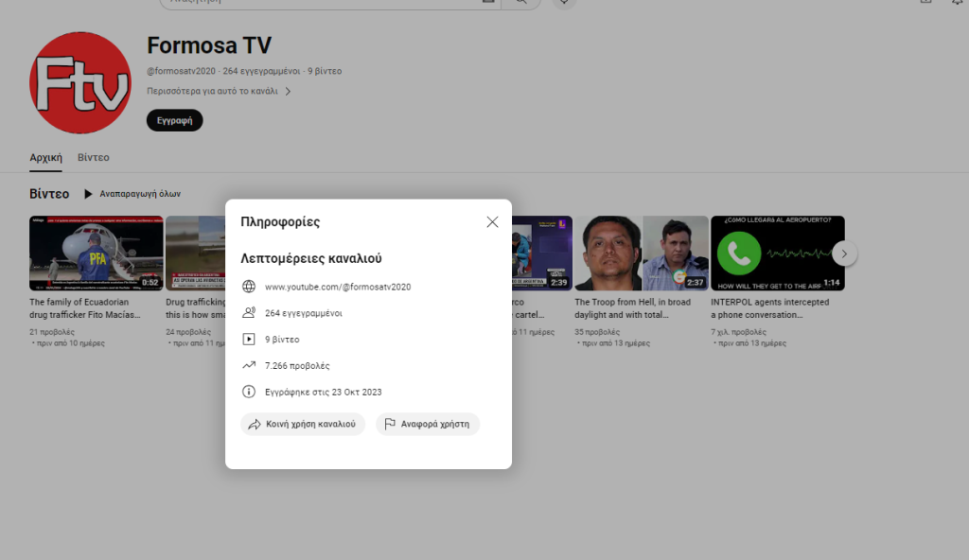
Task: Click the '7.266 προβολές' text in dialog
Action: coord(297,366)
